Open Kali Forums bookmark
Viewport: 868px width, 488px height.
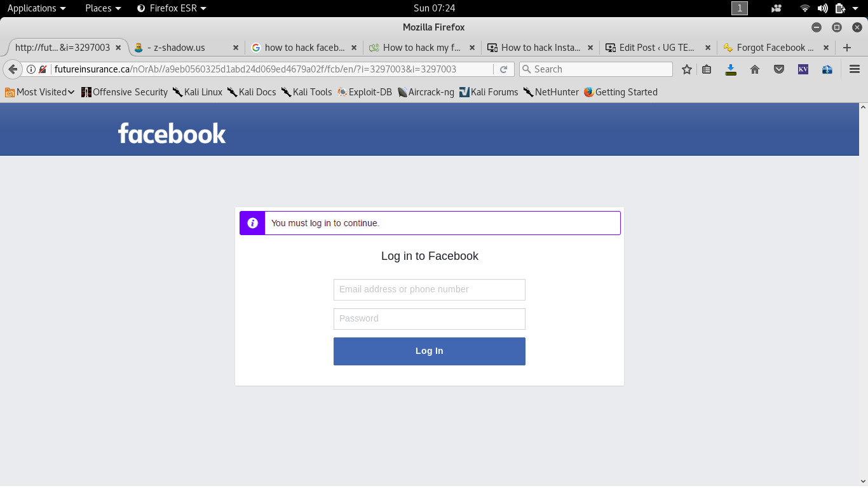pyautogui.click(x=489, y=92)
